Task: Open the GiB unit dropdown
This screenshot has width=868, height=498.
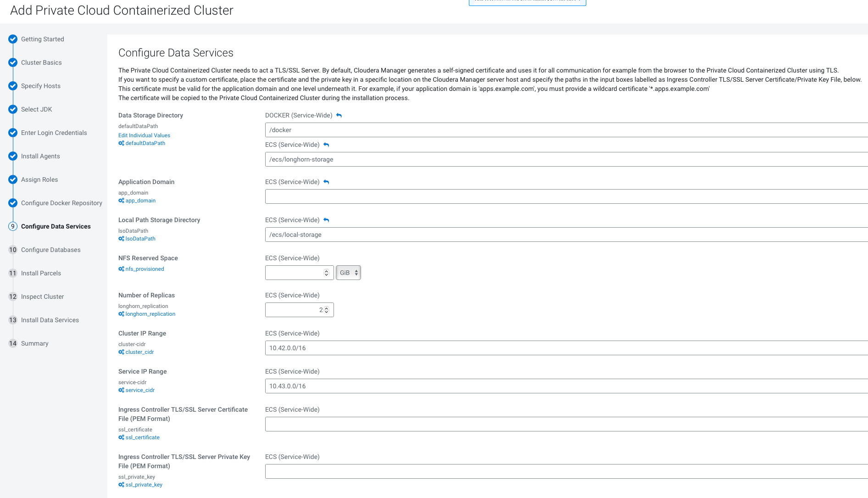Action: pyautogui.click(x=348, y=273)
